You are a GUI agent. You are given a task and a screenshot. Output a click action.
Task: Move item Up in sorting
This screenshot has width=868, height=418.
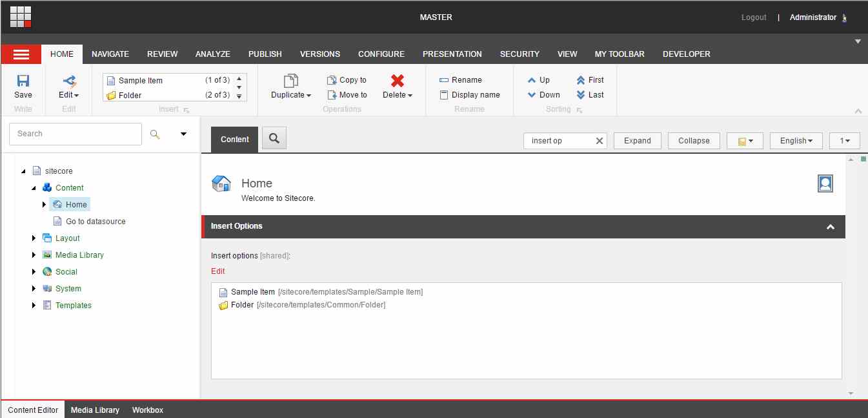[x=538, y=80]
